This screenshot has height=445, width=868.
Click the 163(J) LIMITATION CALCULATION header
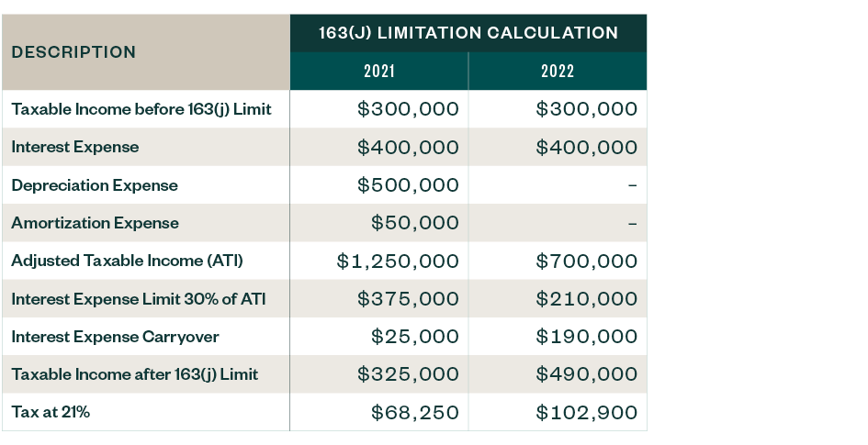pos(468,33)
